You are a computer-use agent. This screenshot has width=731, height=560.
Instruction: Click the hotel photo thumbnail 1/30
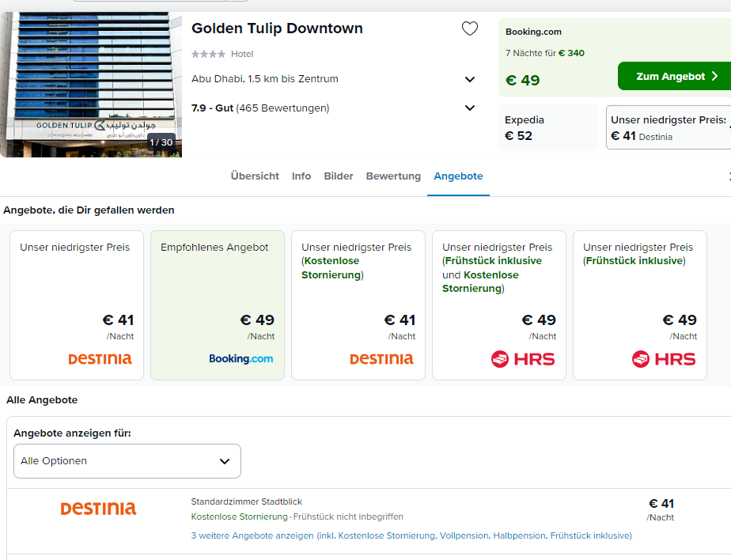(x=91, y=85)
